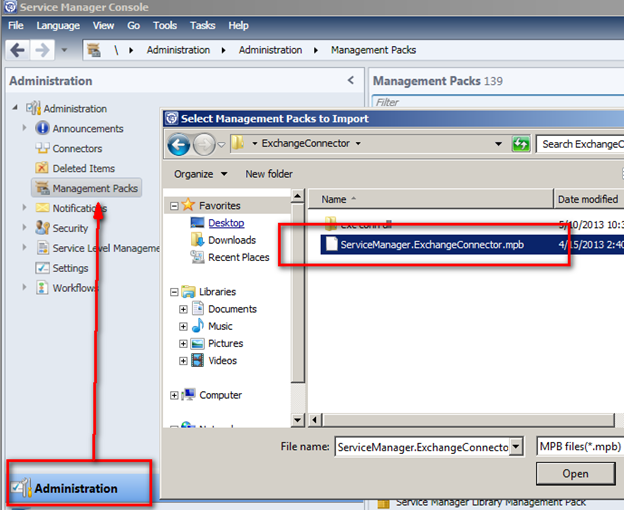
Task: Select Management Packs in the tree
Action: [x=87, y=188]
